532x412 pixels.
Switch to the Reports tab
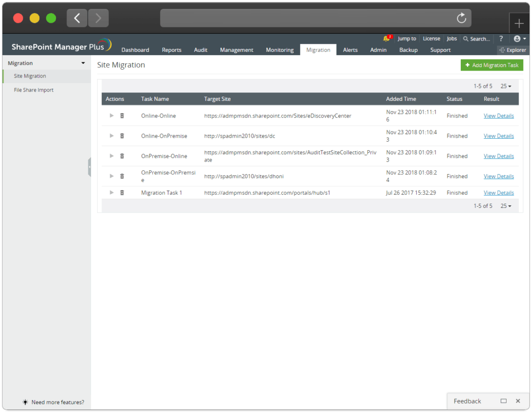[x=171, y=50]
